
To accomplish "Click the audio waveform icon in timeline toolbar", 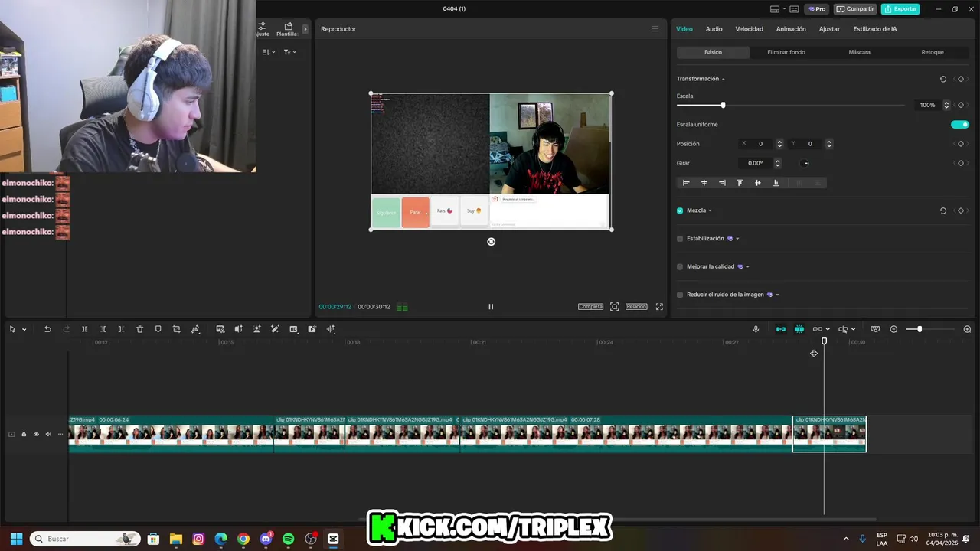I will tap(331, 329).
